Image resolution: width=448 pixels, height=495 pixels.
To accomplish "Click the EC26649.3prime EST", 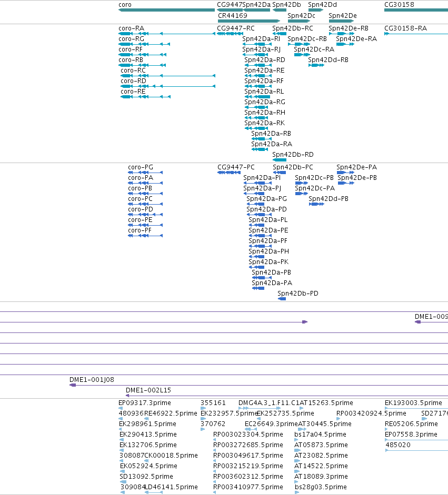I will click(x=251, y=429).
